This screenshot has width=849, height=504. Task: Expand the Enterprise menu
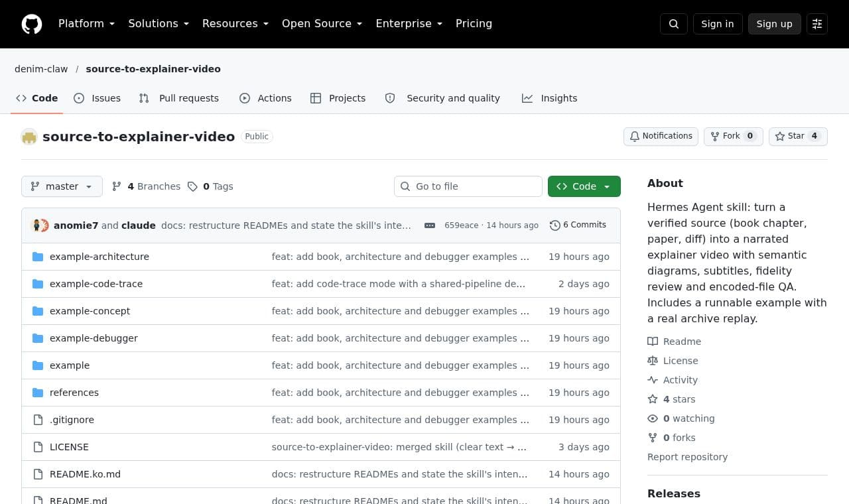(x=409, y=24)
